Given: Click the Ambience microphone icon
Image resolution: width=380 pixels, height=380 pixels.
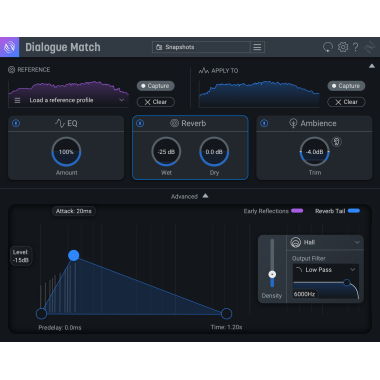Looking at the screenshot, I should [293, 123].
